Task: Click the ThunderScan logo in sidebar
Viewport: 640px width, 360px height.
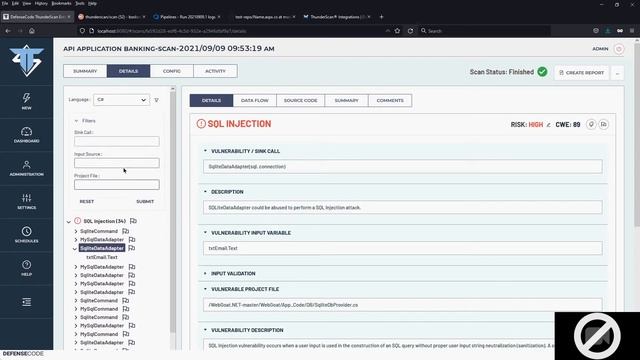Action: (x=27, y=60)
